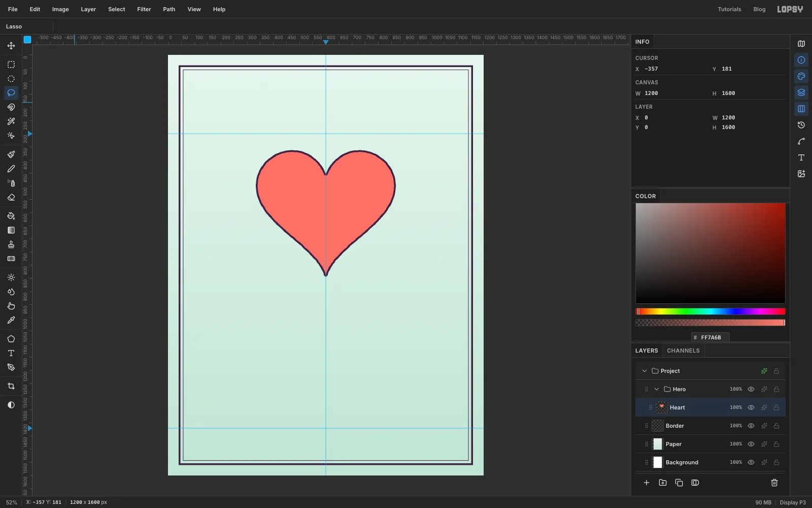
Task: Select the Paper layer thumbnail
Action: [658, 444]
